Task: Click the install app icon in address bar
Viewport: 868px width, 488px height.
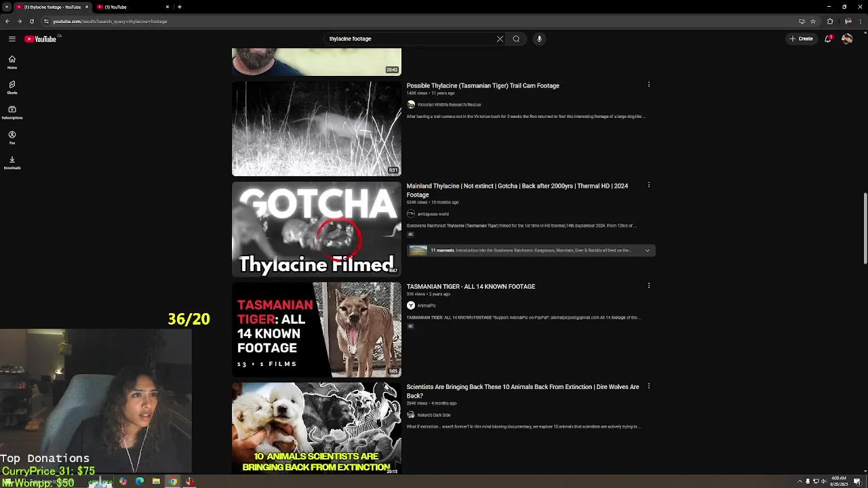Action: point(802,21)
